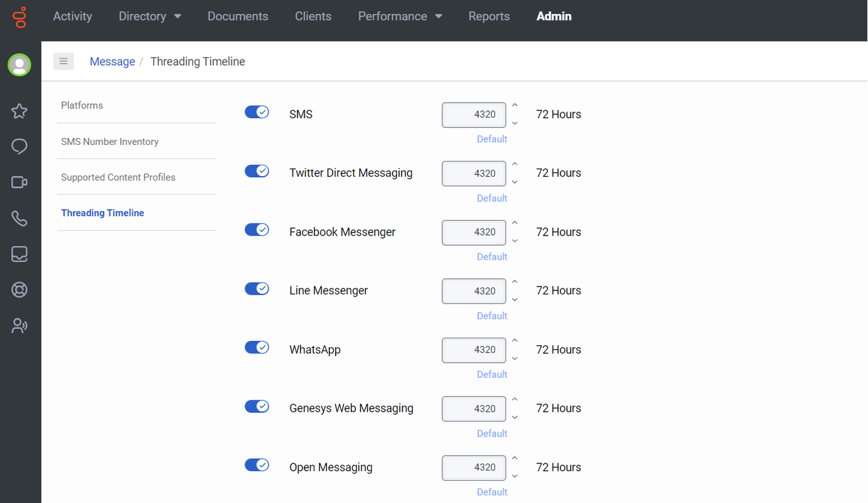Open the contacts people icon
The width and height of the screenshot is (868, 503).
click(19, 326)
